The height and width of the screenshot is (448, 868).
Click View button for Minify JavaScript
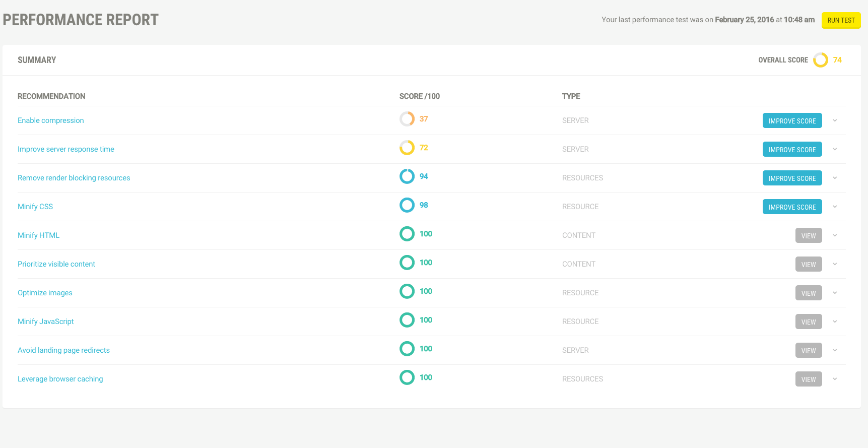[x=809, y=322]
